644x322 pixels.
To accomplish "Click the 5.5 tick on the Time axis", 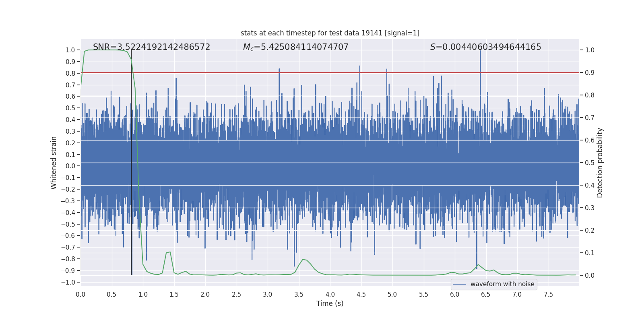I will click(423, 294).
